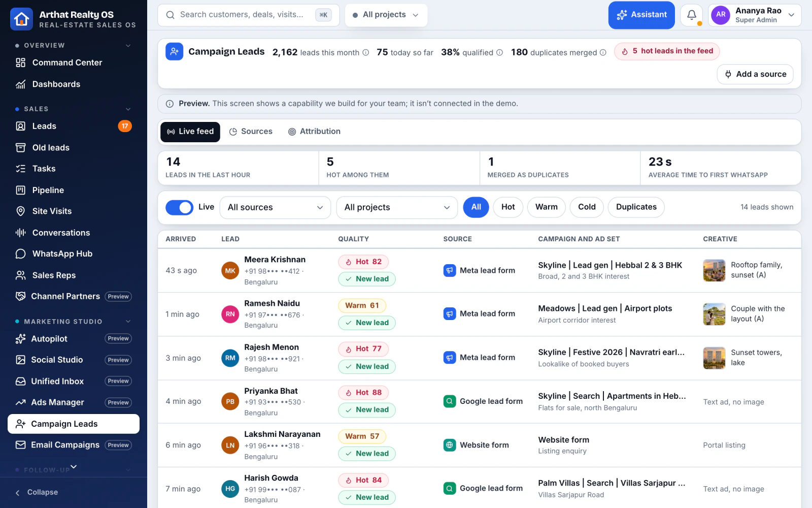Viewport: 812px width, 508px height.
Task: Click Add a source button
Action: coord(755,74)
